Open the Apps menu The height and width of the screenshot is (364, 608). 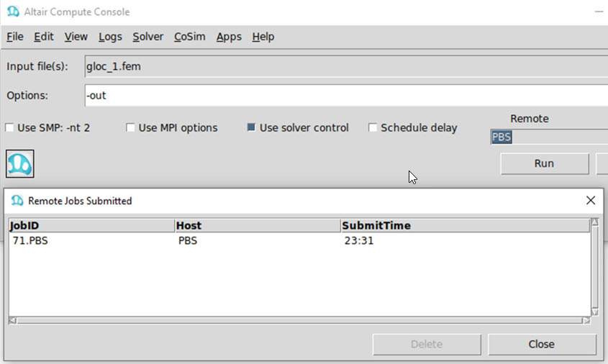coord(229,37)
